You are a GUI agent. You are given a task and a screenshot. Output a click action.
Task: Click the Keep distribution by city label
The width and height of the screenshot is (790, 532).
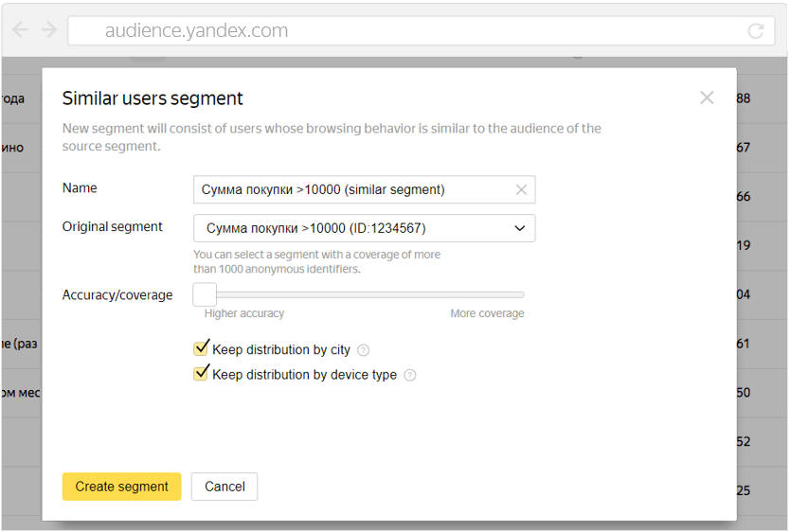click(281, 350)
